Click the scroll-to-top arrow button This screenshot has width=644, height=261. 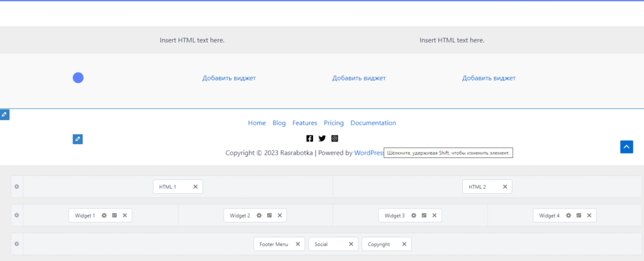coord(627,147)
